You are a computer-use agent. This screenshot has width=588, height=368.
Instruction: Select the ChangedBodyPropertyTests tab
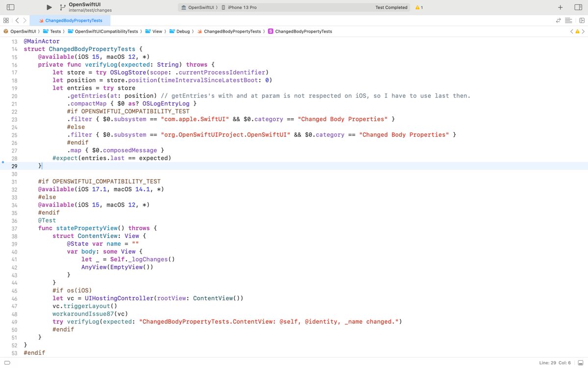pyautogui.click(x=70, y=21)
